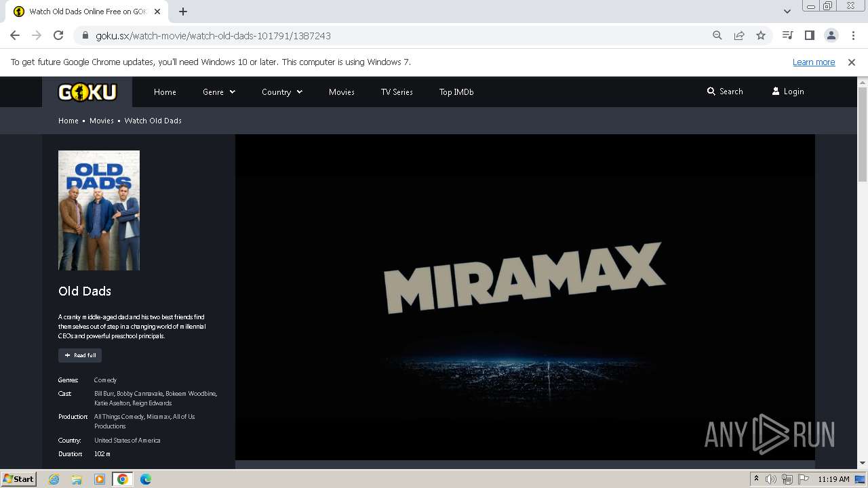Open Windows Media Player from taskbar
Image resolution: width=868 pixels, height=488 pixels.
(x=100, y=479)
